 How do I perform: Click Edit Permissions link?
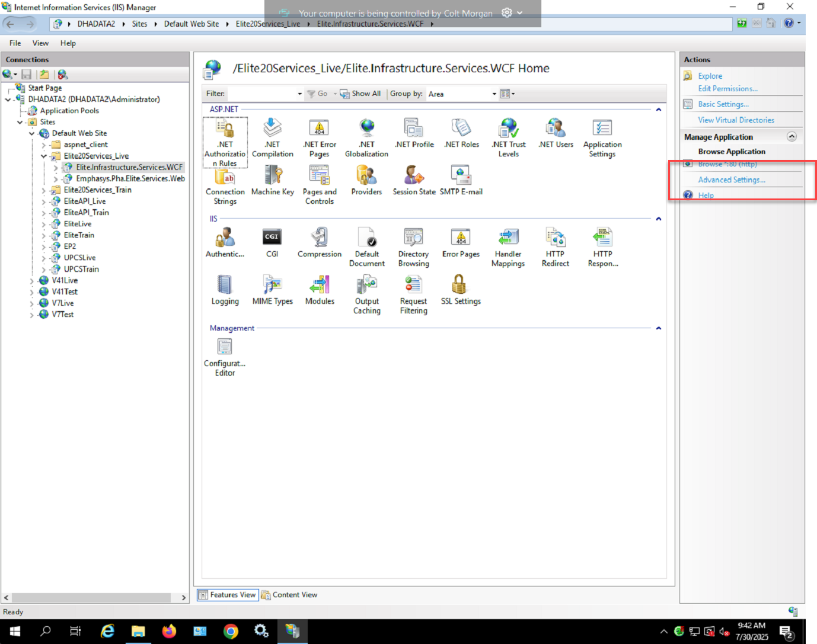pyautogui.click(x=727, y=89)
